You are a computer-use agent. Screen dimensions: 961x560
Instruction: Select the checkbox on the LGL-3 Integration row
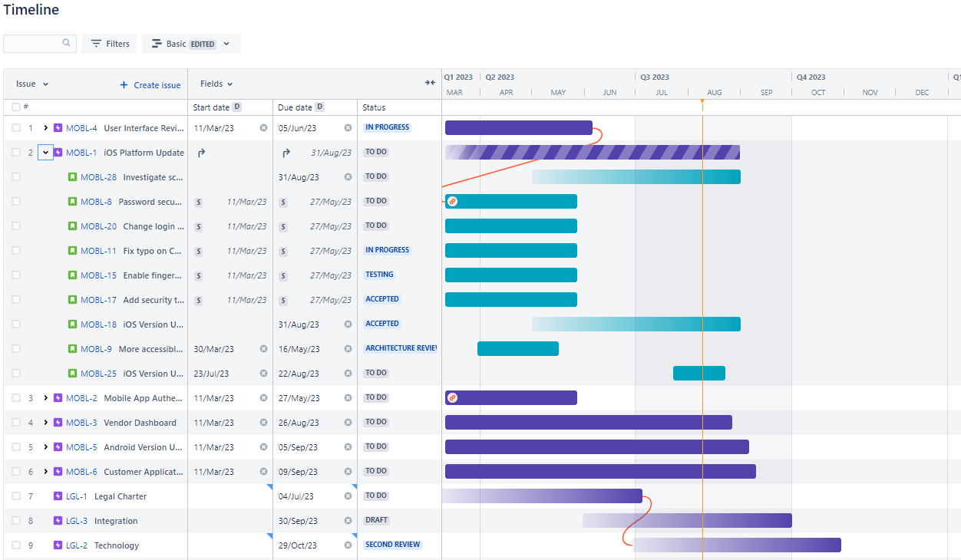(16, 520)
